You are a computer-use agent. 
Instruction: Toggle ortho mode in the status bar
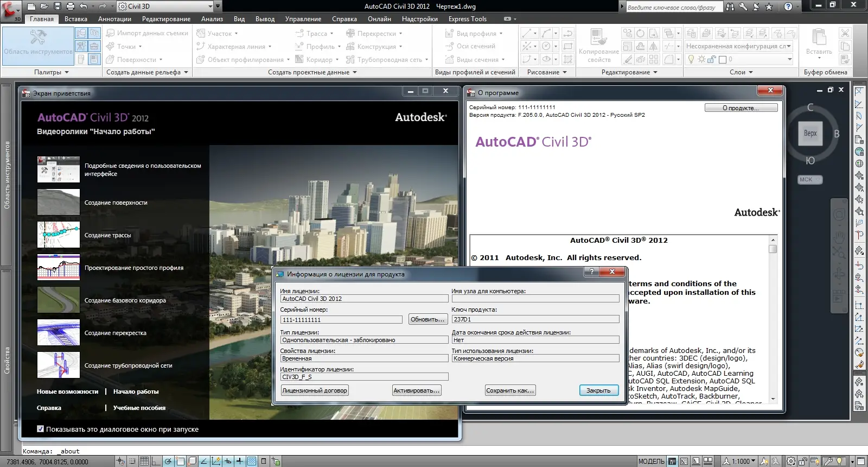(x=156, y=462)
